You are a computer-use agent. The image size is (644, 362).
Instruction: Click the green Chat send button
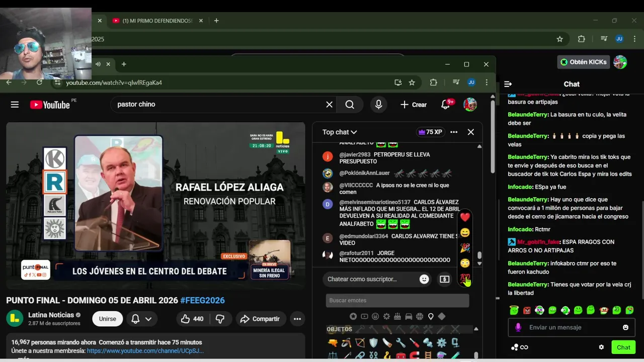623,347
